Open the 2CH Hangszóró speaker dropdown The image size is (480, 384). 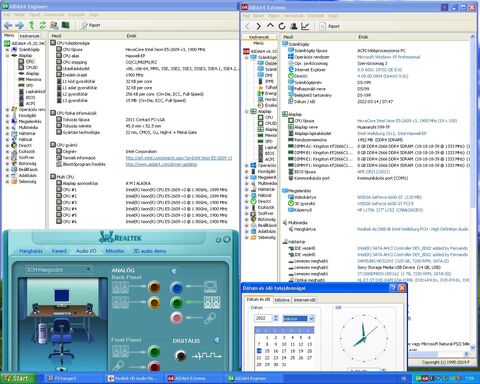click(x=59, y=269)
